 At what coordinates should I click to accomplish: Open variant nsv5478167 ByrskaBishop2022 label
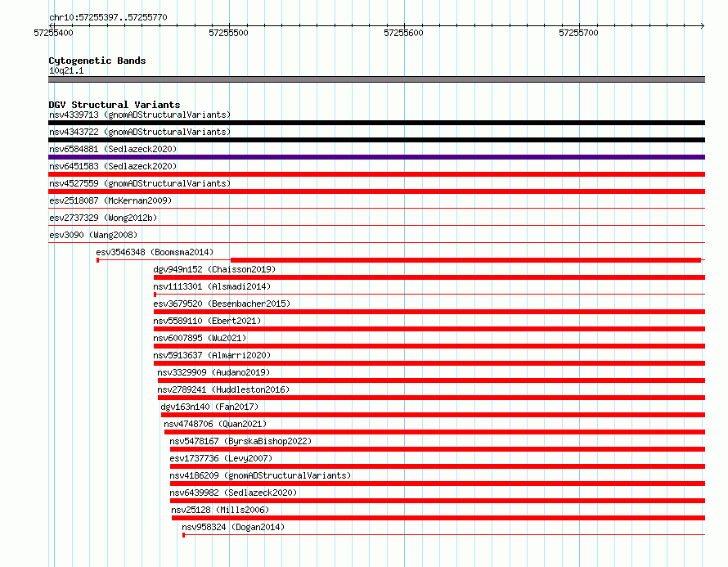(240, 441)
